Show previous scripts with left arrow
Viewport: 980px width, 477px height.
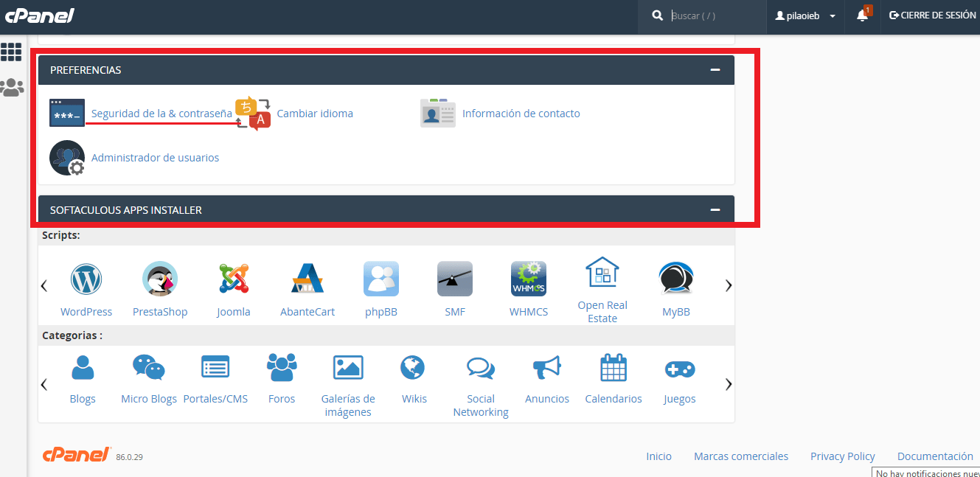click(44, 285)
